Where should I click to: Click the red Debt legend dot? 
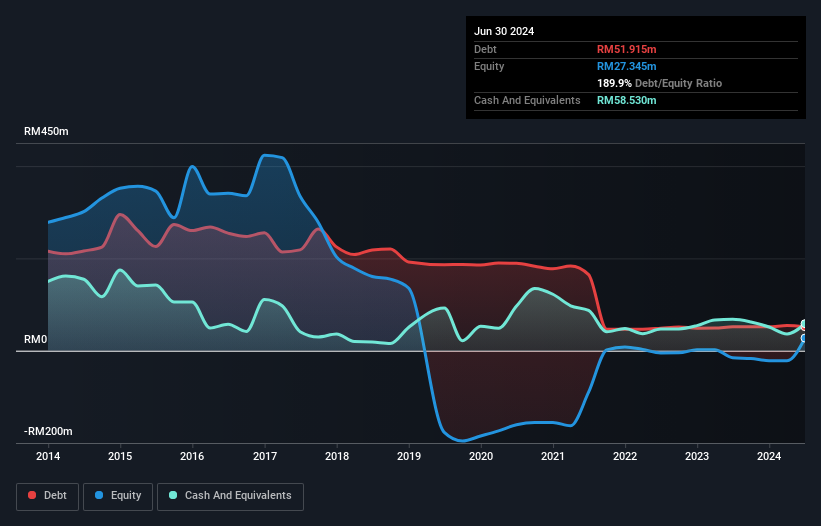click(x=32, y=495)
